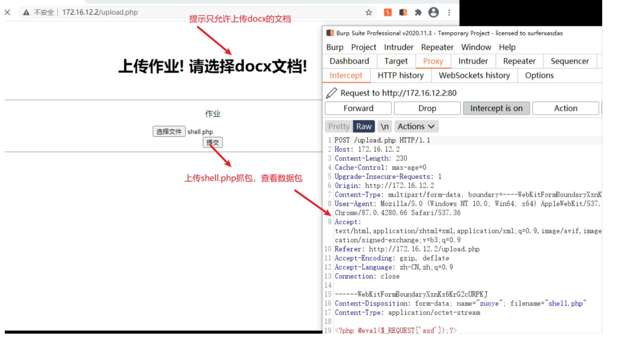
Task: Switch the request view to Pretty
Action: [338, 126]
